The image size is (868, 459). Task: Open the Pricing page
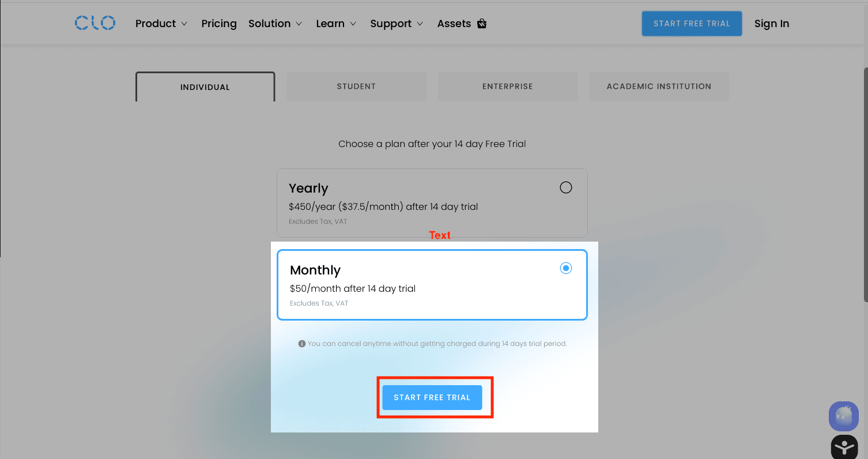(219, 24)
